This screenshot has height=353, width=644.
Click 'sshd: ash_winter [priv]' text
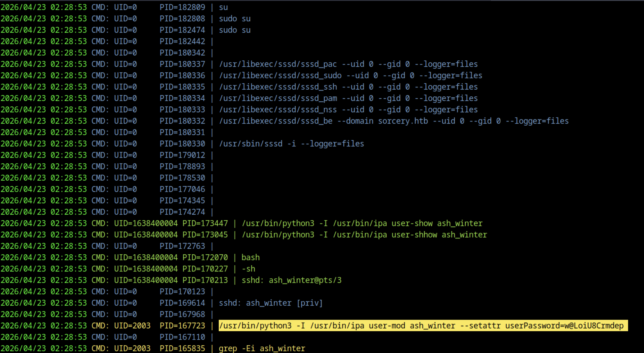[x=271, y=303]
